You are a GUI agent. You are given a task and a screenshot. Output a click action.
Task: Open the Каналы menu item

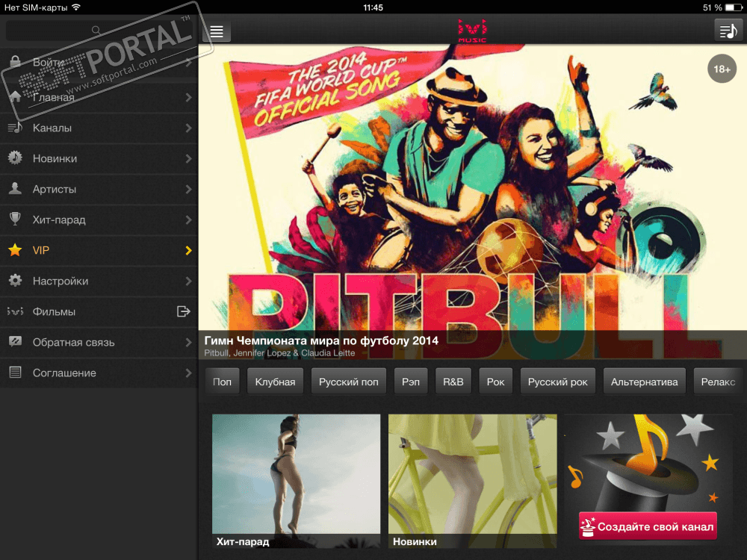tap(99, 128)
